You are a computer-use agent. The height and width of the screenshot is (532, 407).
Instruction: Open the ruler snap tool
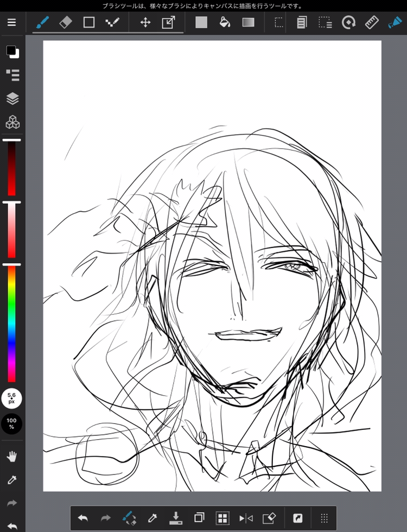point(372,22)
